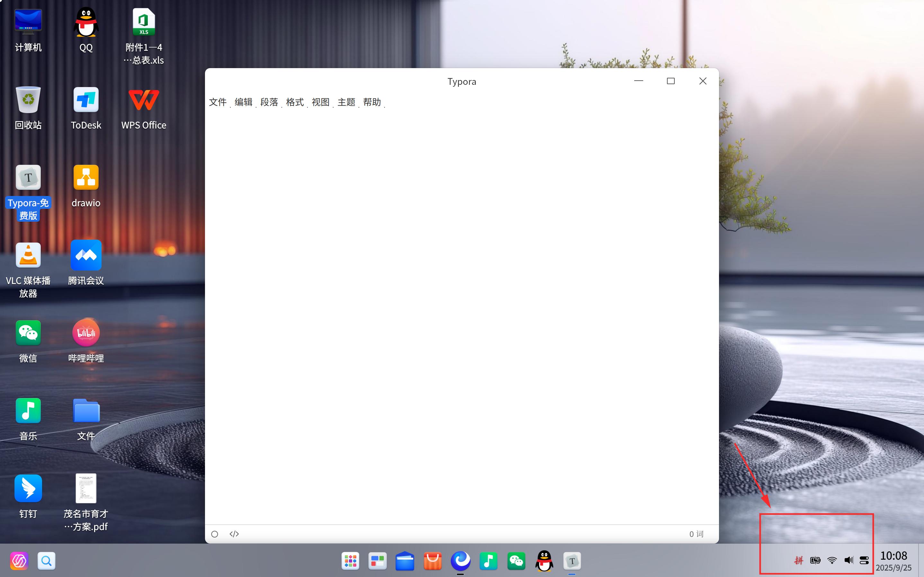The image size is (924, 577).
Task: Open the 视图 menu in Typora
Action: [x=320, y=102]
